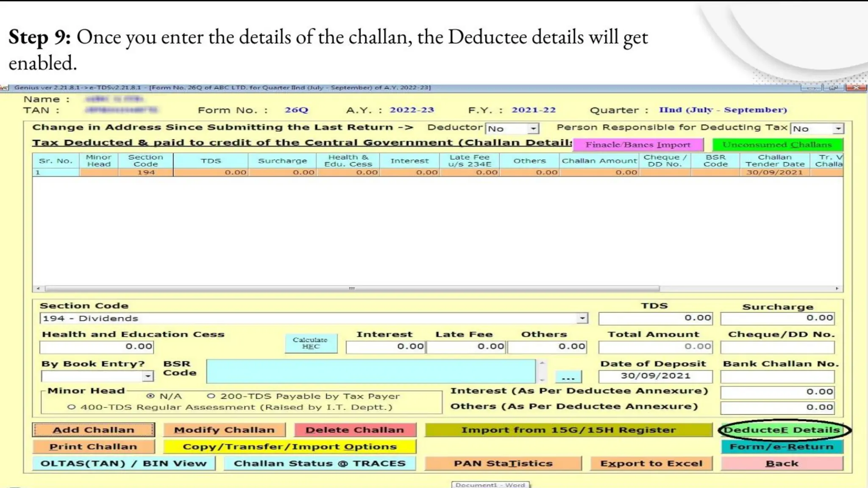Expand the Section Code dropdown
The image size is (868, 488).
tap(582, 318)
